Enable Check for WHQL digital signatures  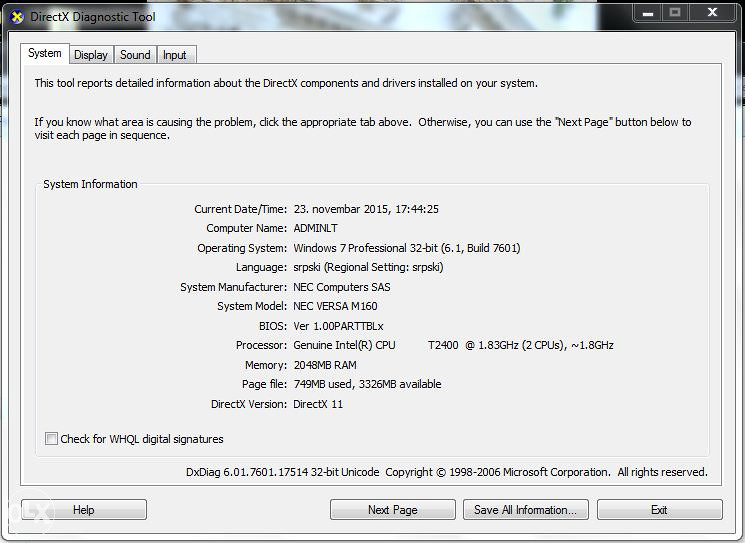[51, 438]
